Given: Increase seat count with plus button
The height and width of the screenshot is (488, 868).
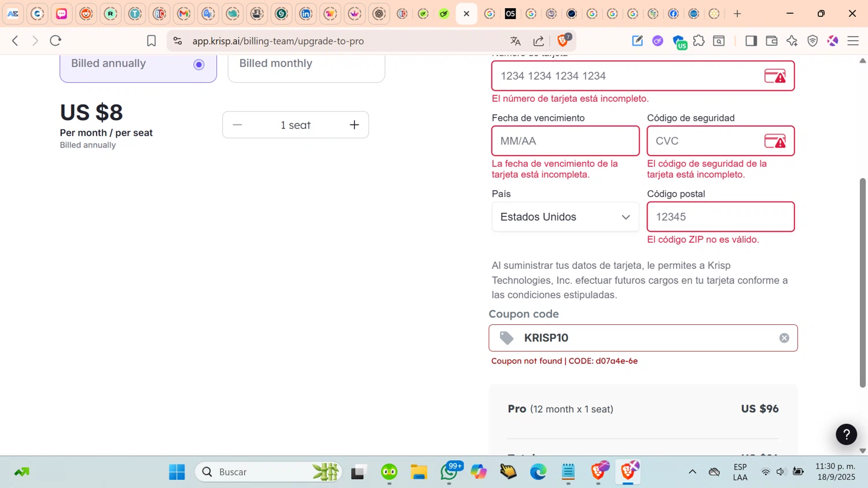Looking at the screenshot, I should (354, 125).
